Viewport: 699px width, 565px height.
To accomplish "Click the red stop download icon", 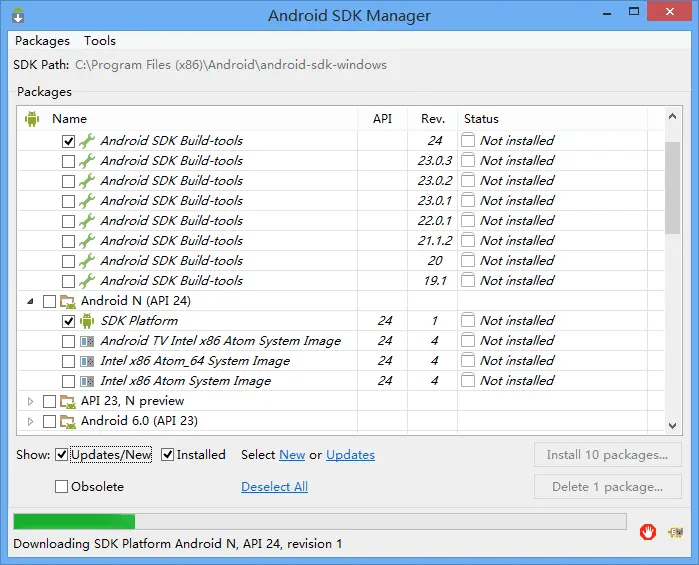I will [648, 532].
